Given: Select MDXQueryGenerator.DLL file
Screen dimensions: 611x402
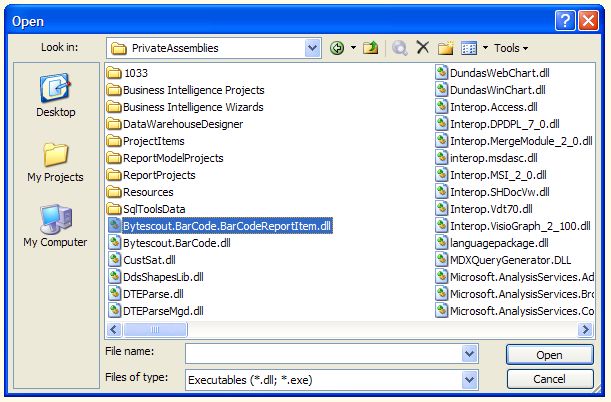Looking at the screenshot, I should [503, 260].
